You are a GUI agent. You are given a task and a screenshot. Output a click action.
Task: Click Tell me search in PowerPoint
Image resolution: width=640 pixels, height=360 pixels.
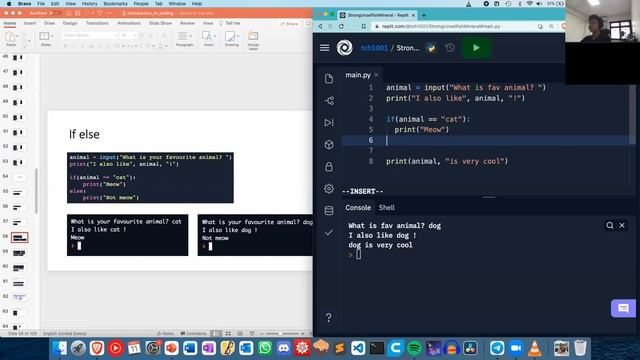click(x=230, y=23)
